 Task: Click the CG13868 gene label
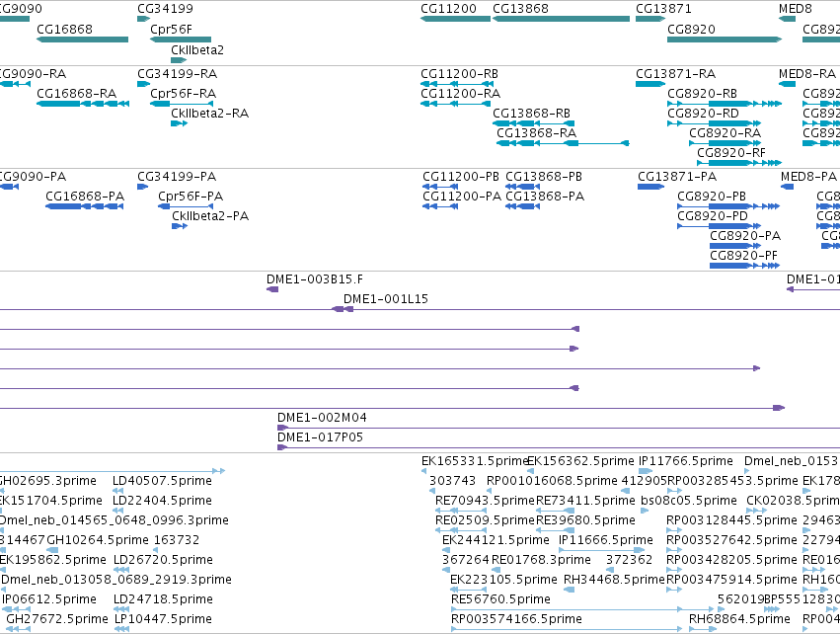520,9
